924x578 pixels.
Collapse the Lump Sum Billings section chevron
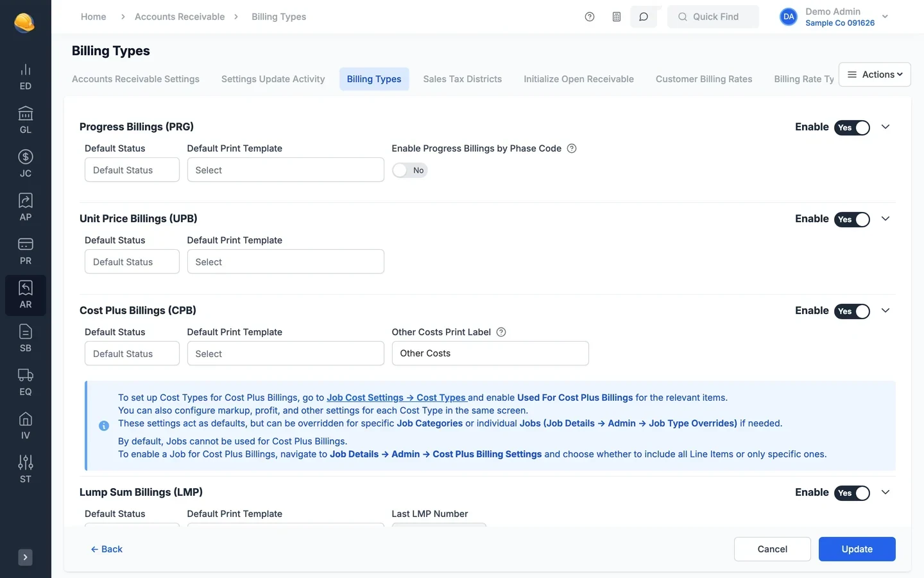tap(886, 493)
